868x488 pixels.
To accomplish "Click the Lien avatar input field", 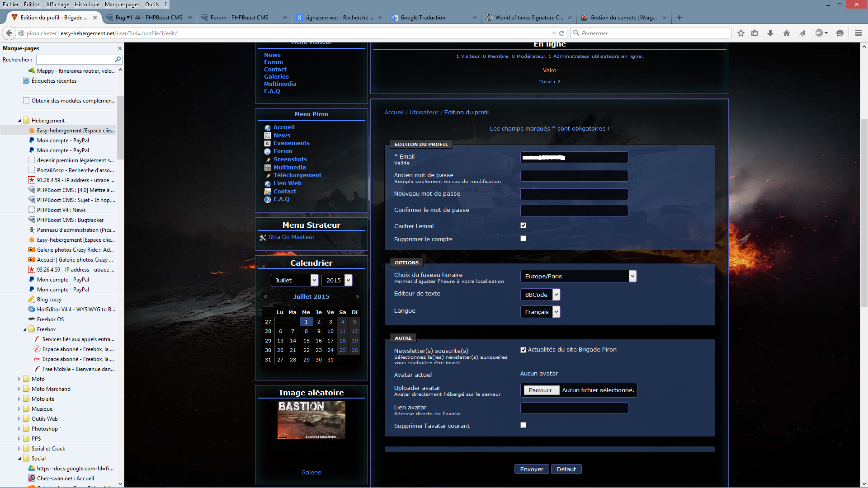I will tap(574, 408).
